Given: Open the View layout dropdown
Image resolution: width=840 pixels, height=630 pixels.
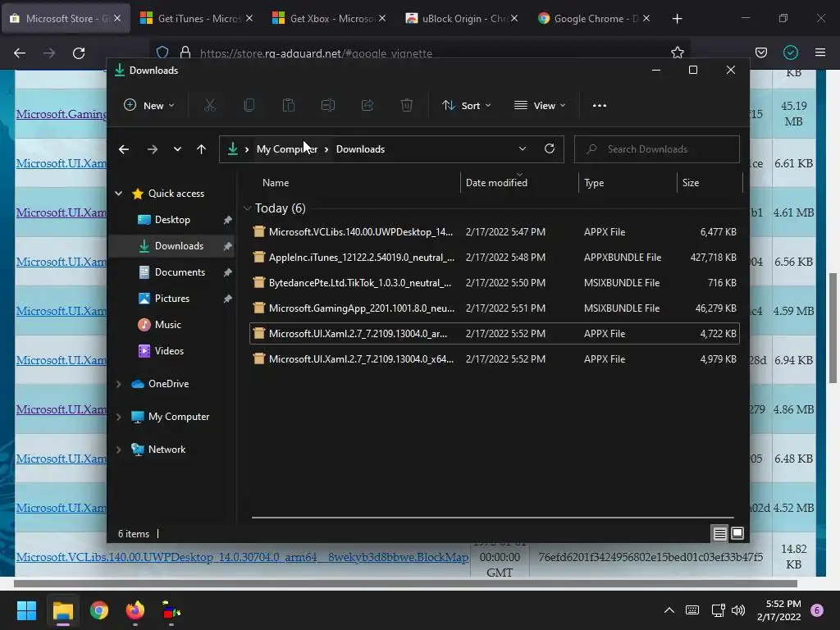Looking at the screenshot, I should pyautogui.click(x=540, y=106).
